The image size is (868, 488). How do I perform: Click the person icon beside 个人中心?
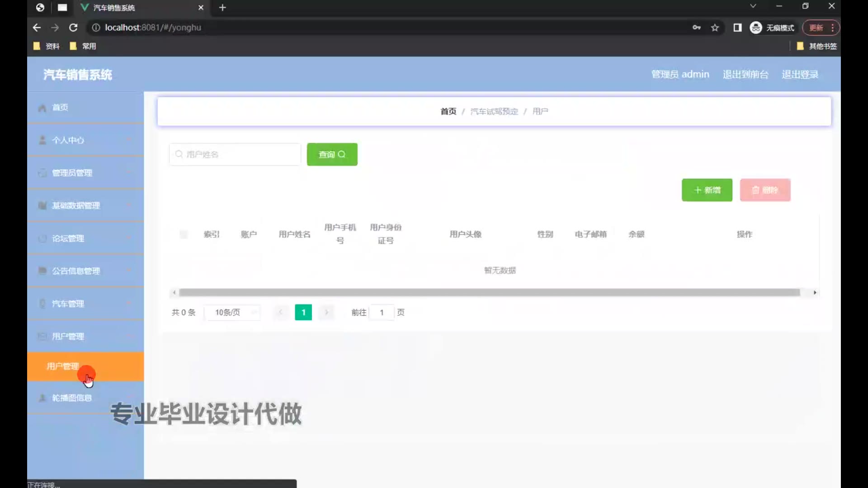click(42, 140)
